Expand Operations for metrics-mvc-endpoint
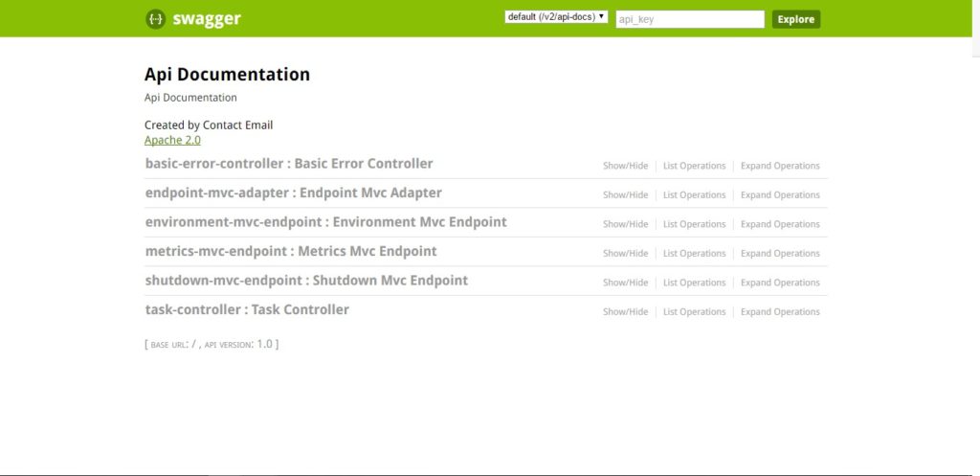Screen dimensions: 980x476 pos(780,254)
